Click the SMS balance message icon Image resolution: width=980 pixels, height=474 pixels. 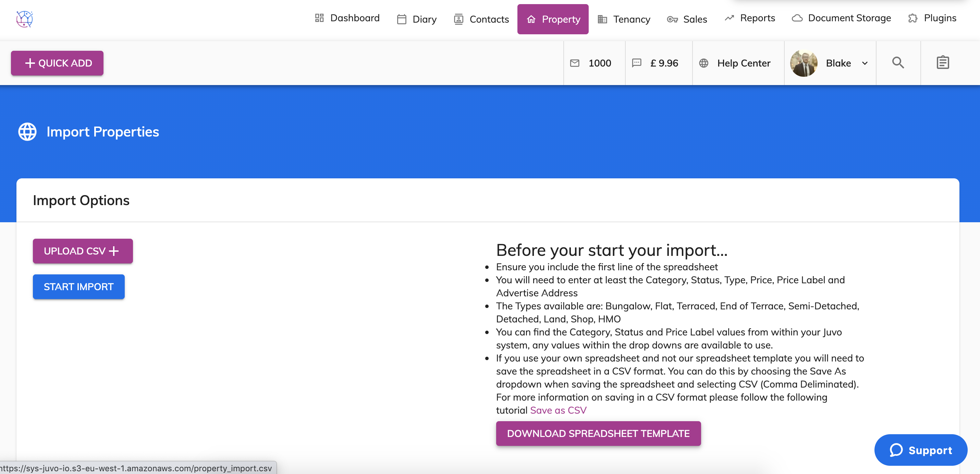(x=636, y=63)
